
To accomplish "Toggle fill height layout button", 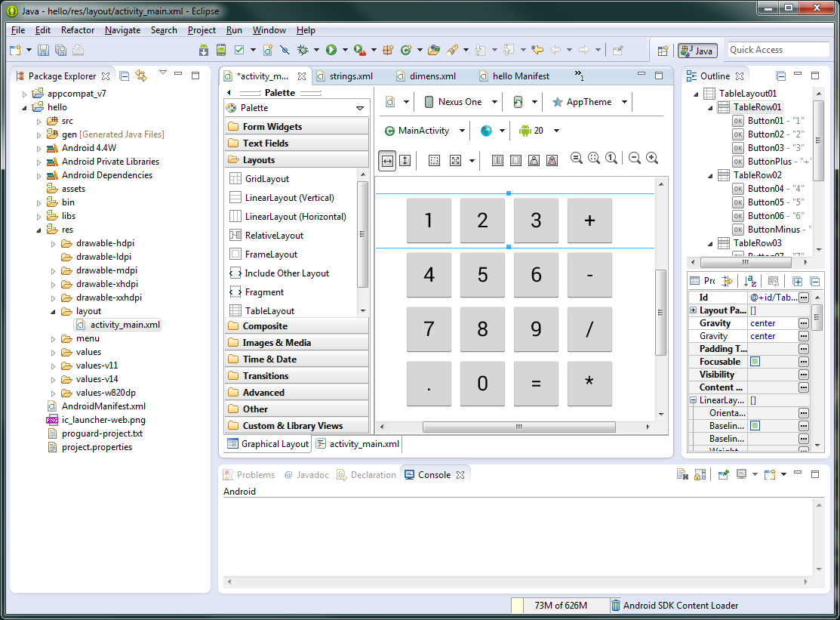I will click(x=405, y=160).
